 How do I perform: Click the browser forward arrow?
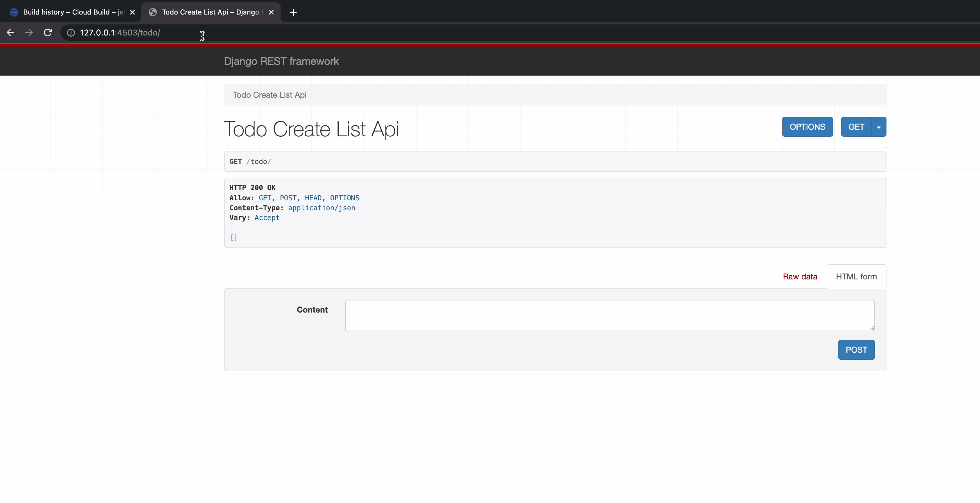point(29,33)
